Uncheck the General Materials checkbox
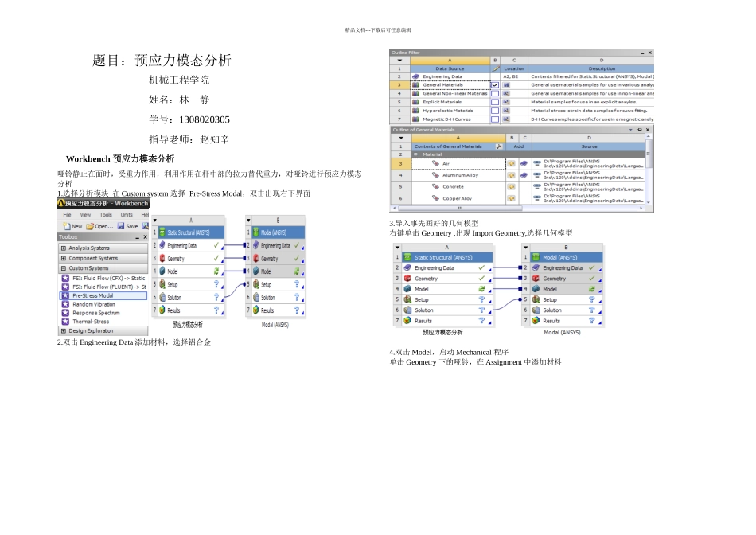The image size is (756, 535). (x=495, y=85)
